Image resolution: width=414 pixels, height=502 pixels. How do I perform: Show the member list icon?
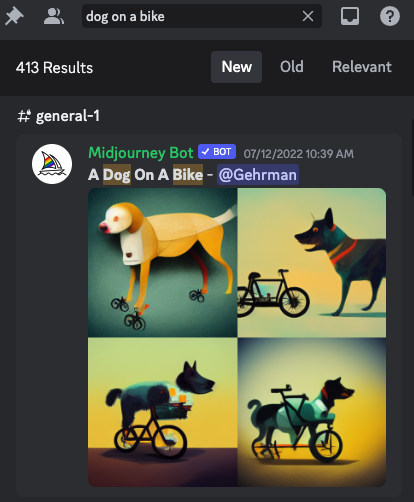tap(54, 16)
